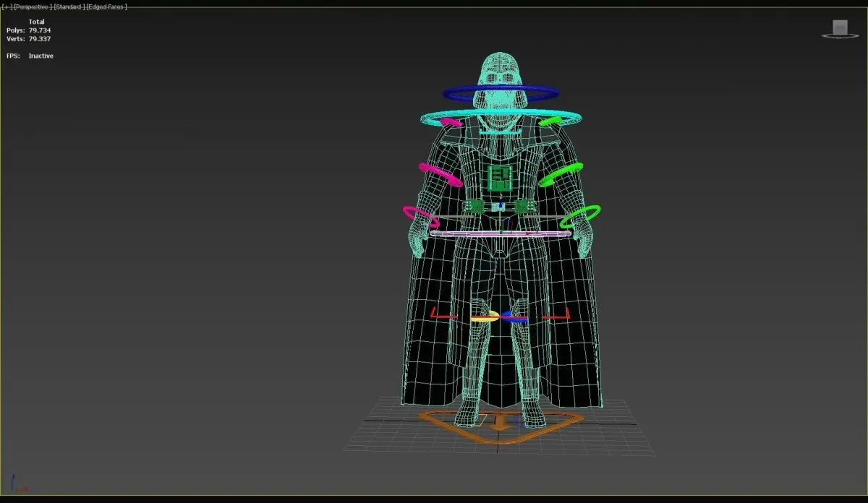Select the orange root base control

click(x=501, y=426)
